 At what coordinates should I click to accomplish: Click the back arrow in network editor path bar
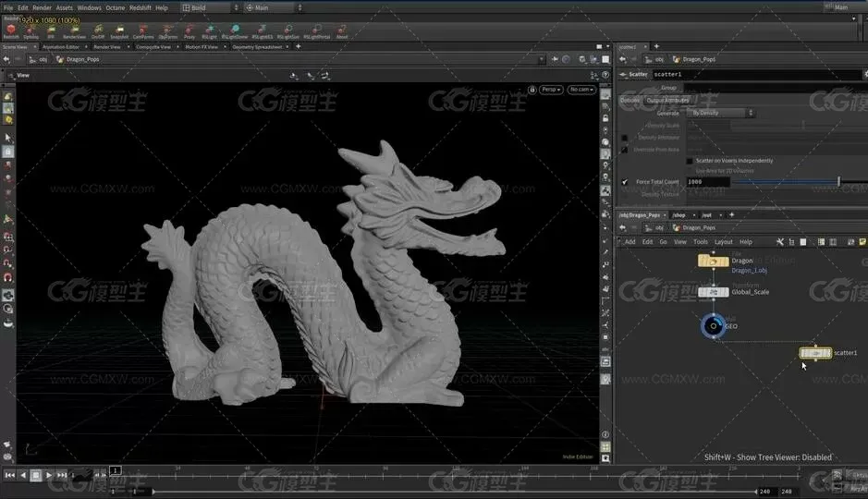[623, 227]
